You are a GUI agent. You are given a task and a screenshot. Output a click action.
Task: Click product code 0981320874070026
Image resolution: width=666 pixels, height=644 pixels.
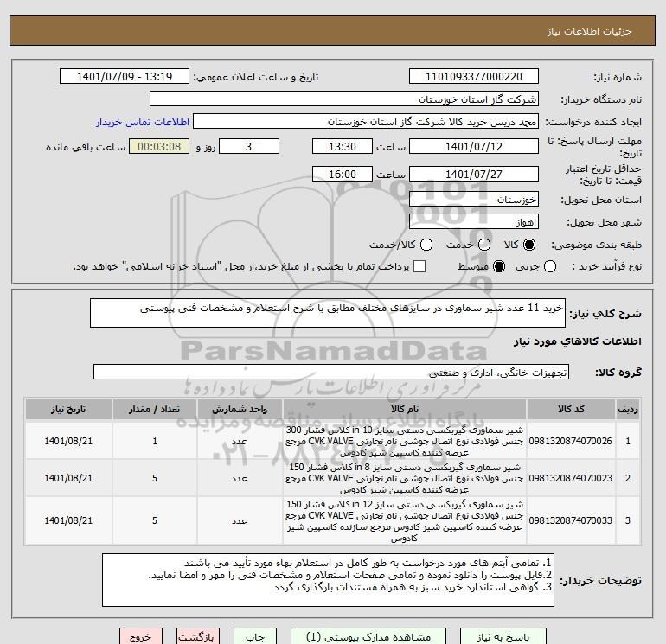pos(571,441)
